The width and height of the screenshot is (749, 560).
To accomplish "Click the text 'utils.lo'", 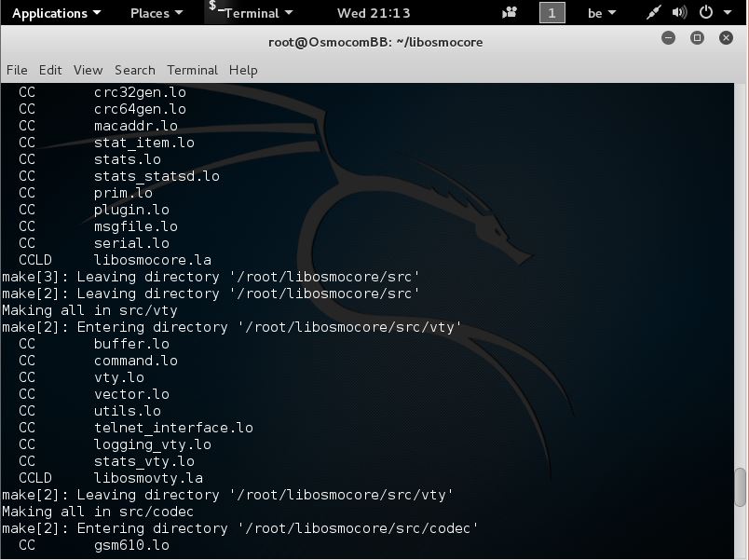I will tap(128, 411).
